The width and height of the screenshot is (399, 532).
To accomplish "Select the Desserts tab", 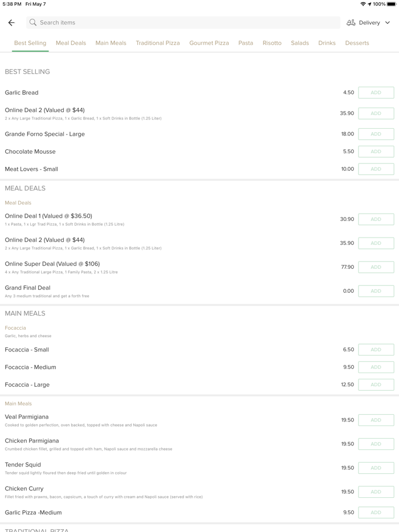I will click(357, 43).
